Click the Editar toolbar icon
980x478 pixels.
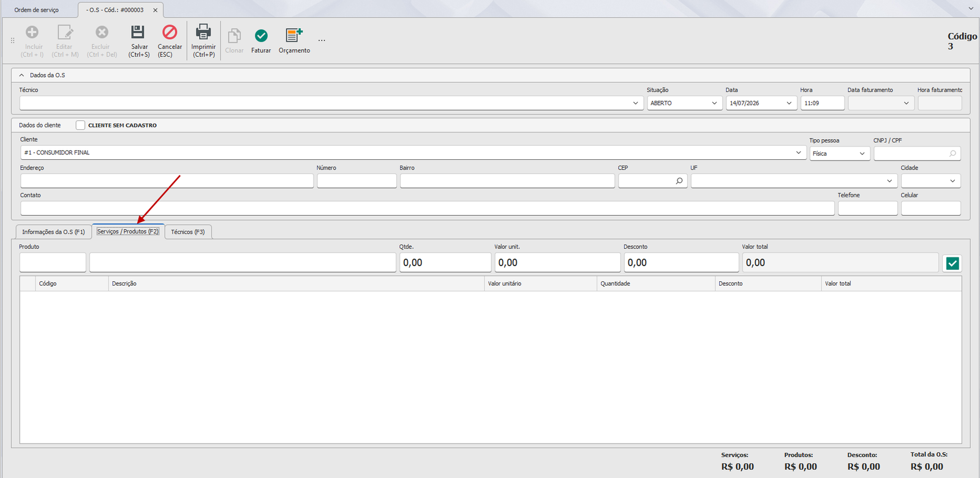tap(65, 32)
